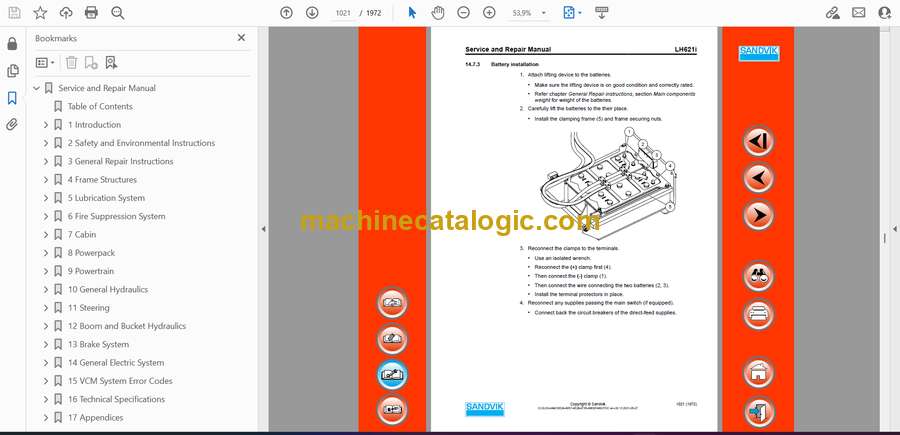Choose the selection arrow tool

(x=412, y=13)
